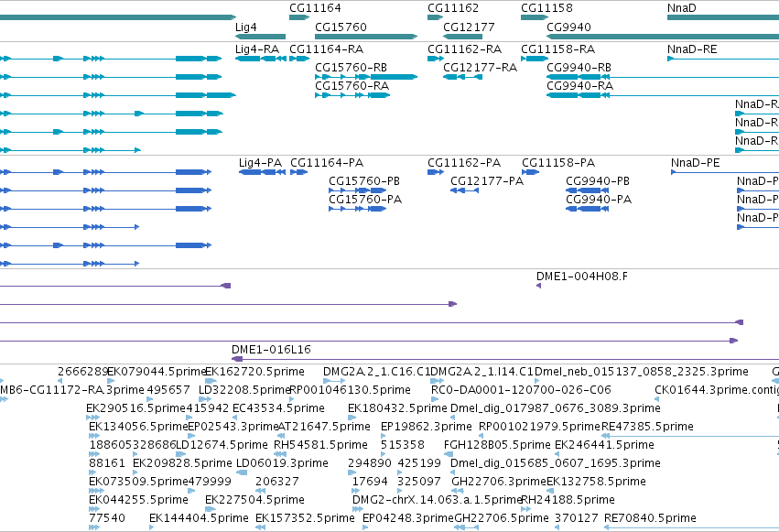This screenshot has width=779, height=532.
Task: Open transcript Lig4-RA label
Action: tap(257, 49)
